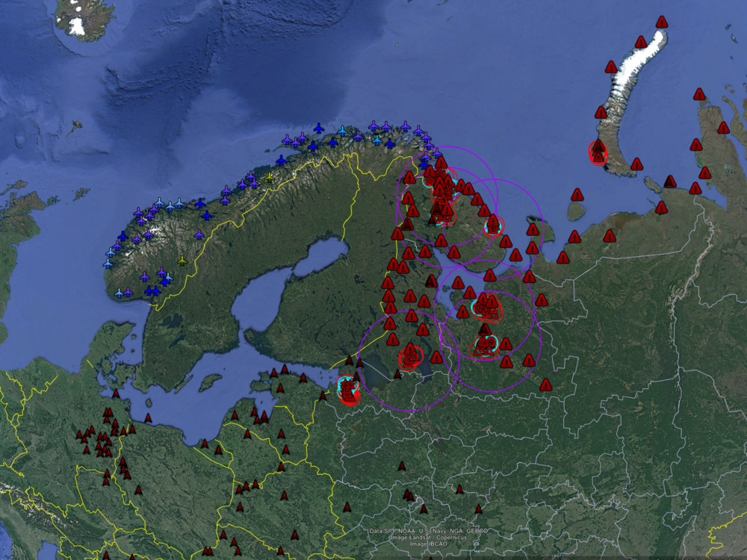Select warning marker at Novaya Zemlya's northern tip
747x560 pixels.
tap(661, 22)
